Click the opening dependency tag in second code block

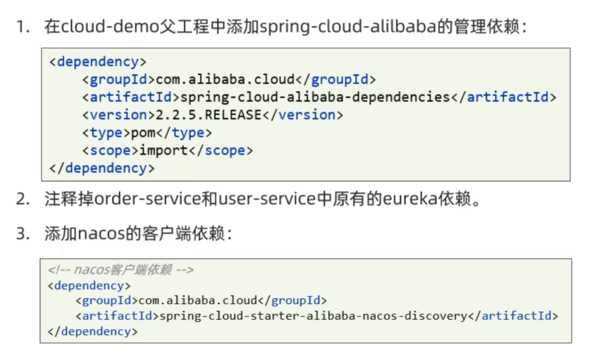(x=89, y=286)
